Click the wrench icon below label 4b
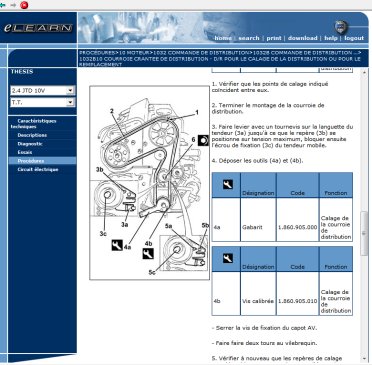Viewport: 372px width, 365px height. pos(148,254)
